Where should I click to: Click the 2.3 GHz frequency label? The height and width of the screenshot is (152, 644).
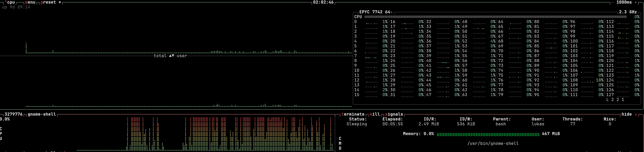[628, 12]
